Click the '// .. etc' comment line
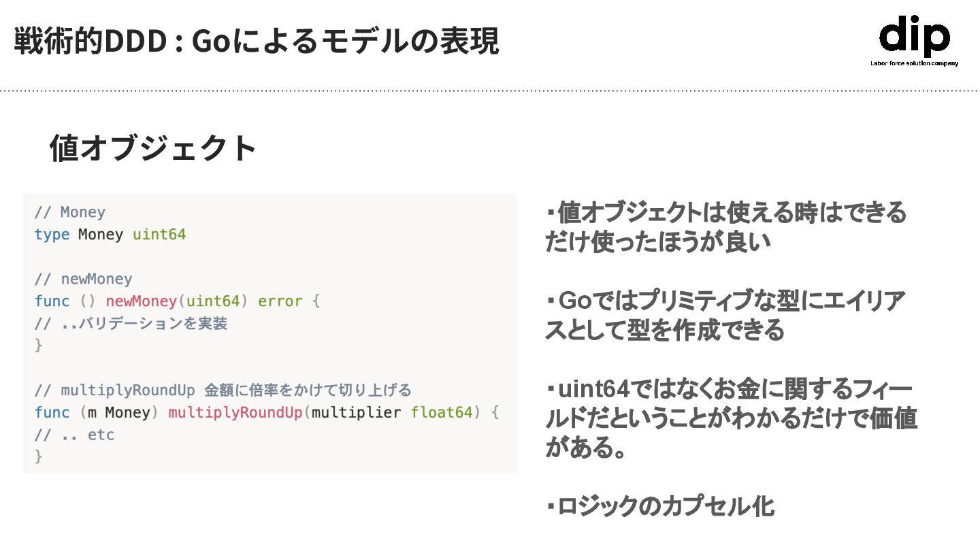Viewport: 980px width, 551px height. (74, 435)
